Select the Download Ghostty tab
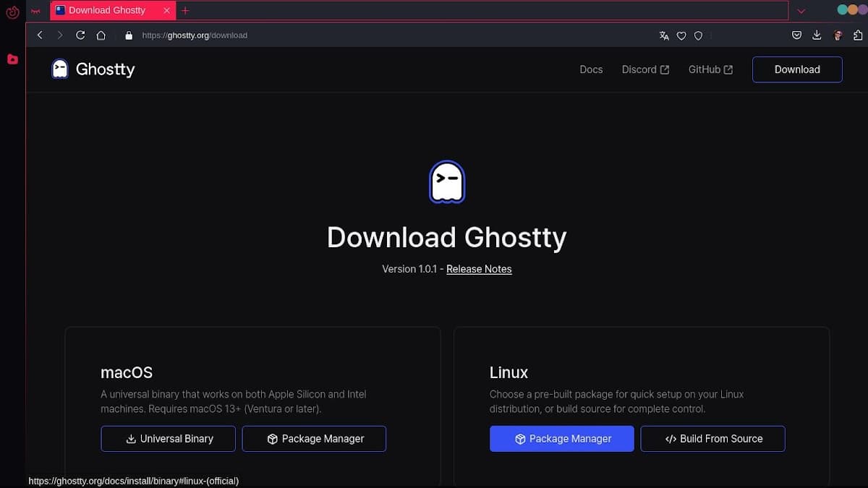Screen dimensions: 868x488 107,11
